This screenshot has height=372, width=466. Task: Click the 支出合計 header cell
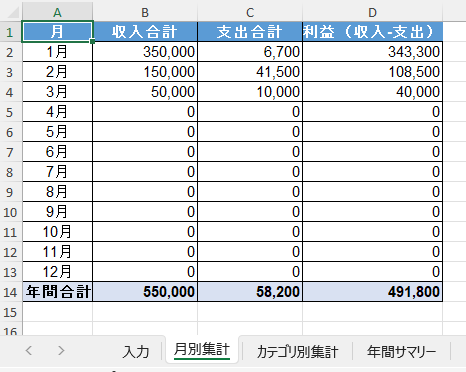pos(250,32)
